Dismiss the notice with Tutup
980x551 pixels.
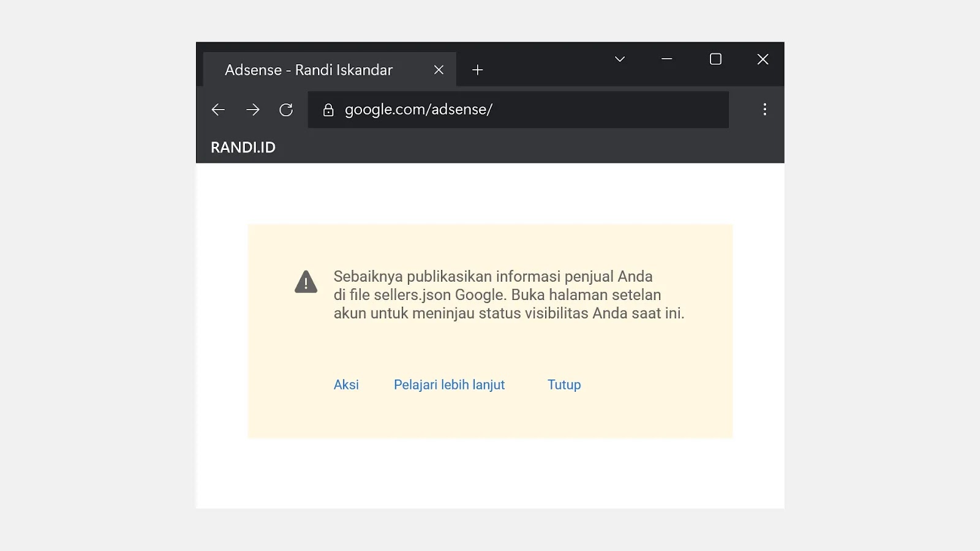tap(564, 384)
